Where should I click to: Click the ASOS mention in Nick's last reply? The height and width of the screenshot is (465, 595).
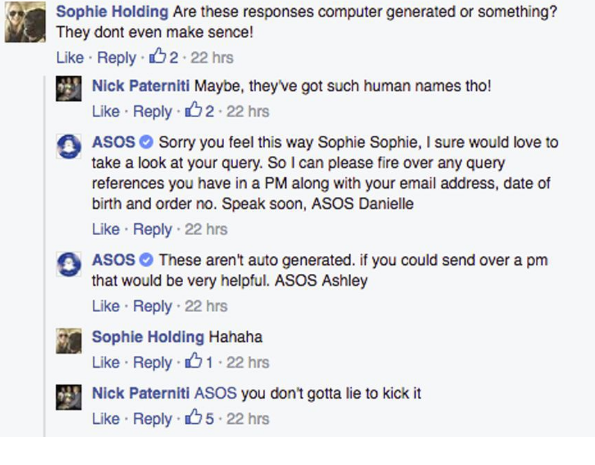coord(216,393)
